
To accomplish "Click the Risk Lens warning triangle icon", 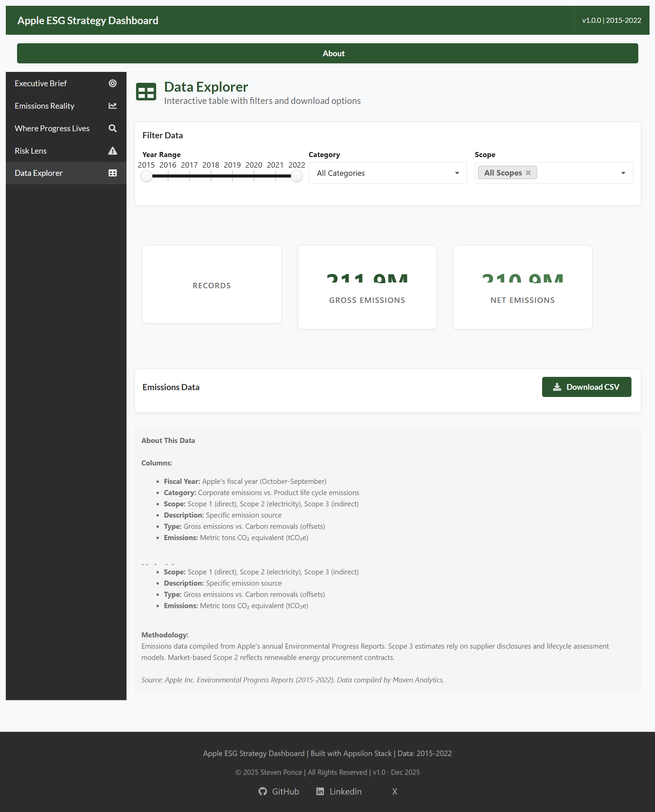I will [113, 151].
